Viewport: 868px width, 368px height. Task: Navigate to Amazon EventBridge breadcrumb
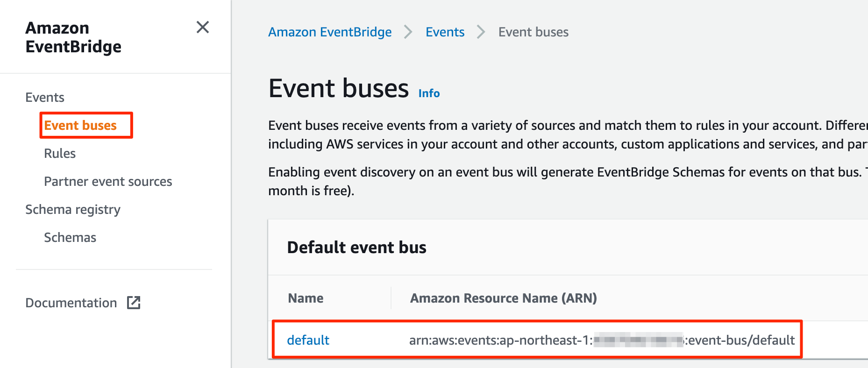tap(330, 32)
